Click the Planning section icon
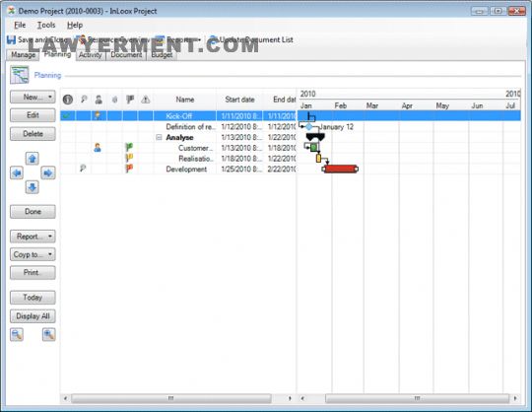The image size is (532, 412). point(20,75)
